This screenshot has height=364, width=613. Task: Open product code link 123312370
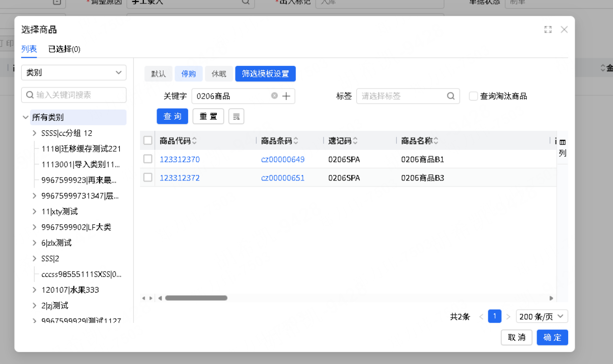(180, 159)
